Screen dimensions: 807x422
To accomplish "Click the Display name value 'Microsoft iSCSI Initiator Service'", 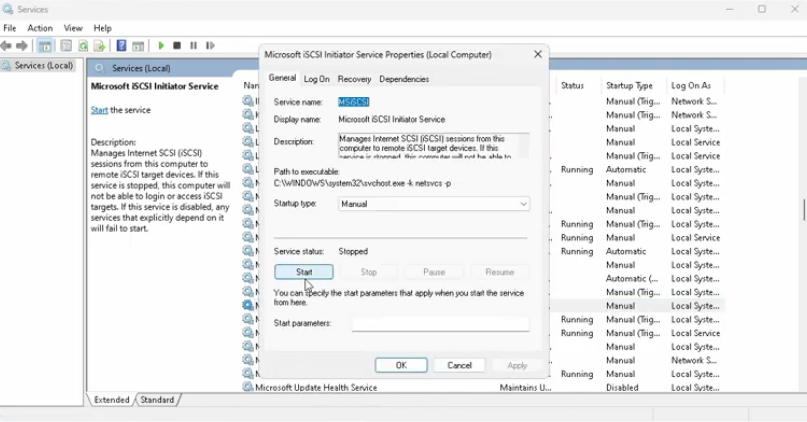I will (x=392, y=119).
